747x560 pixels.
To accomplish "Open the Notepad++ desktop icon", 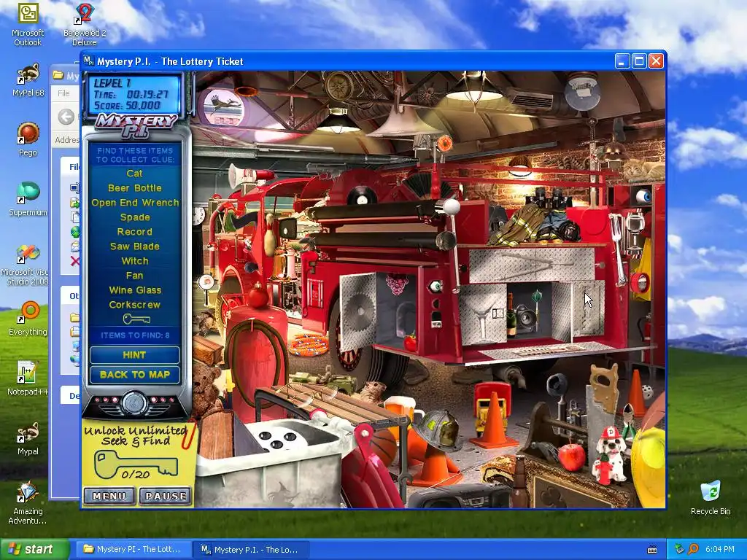I will (28, 378).
